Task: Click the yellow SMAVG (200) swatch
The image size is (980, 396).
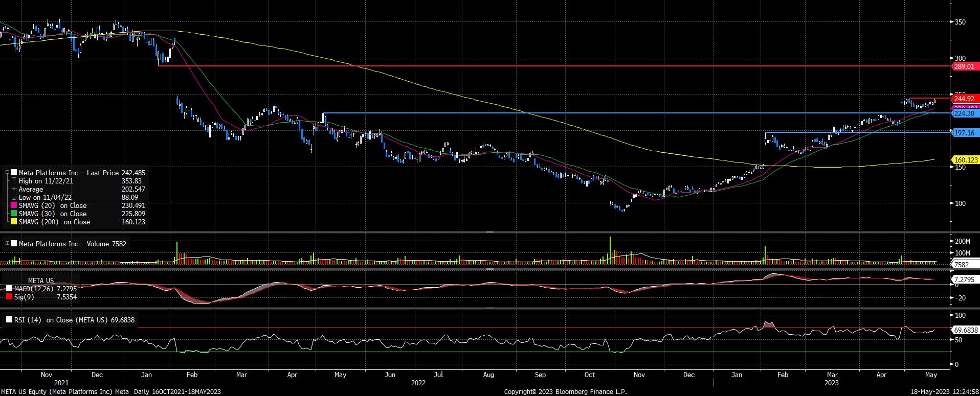Action: click(14, 222)
